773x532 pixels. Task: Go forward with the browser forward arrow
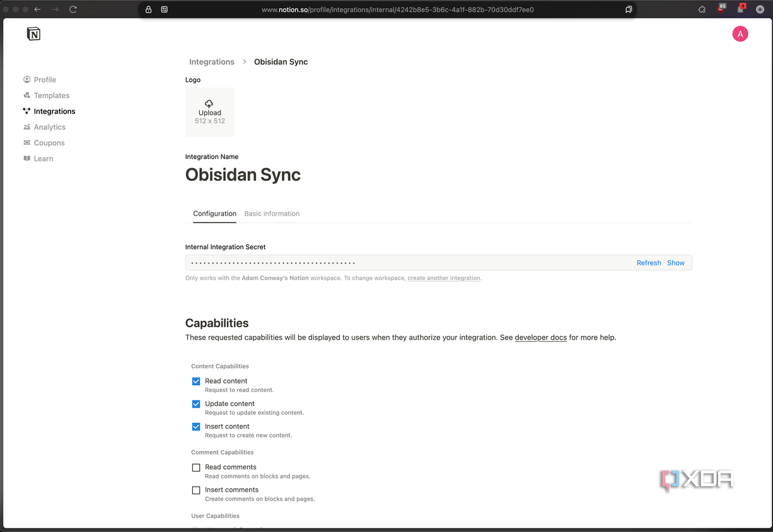(x=55, y=9)
